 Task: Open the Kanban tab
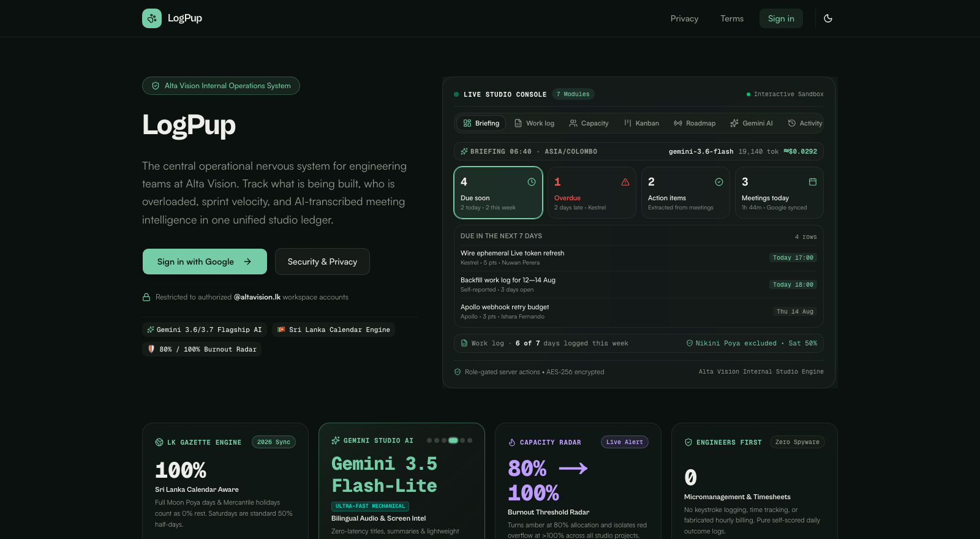641,123
